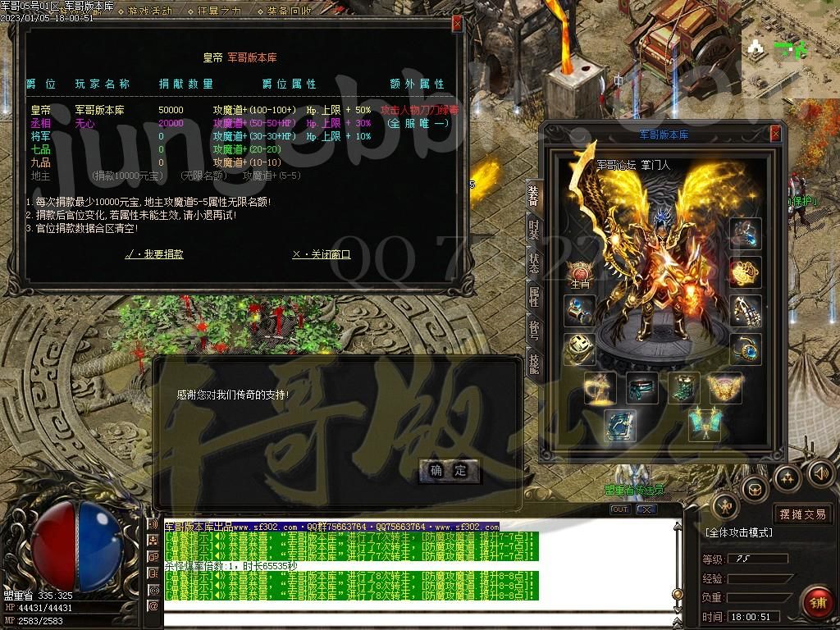Click the round gold arrows button beside speaker
This screenshot has width=840, height=630.
click(787, 478)
